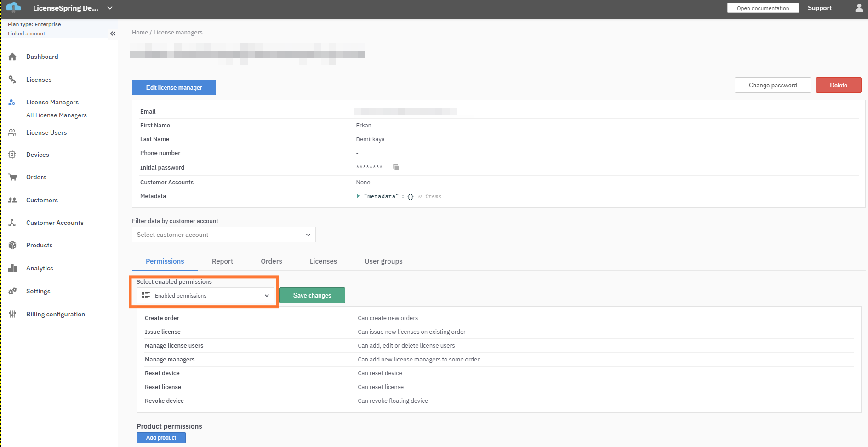The width and height of the screenshot is (868, 447).
Task: Click the Save changes button
Action: 312,295
